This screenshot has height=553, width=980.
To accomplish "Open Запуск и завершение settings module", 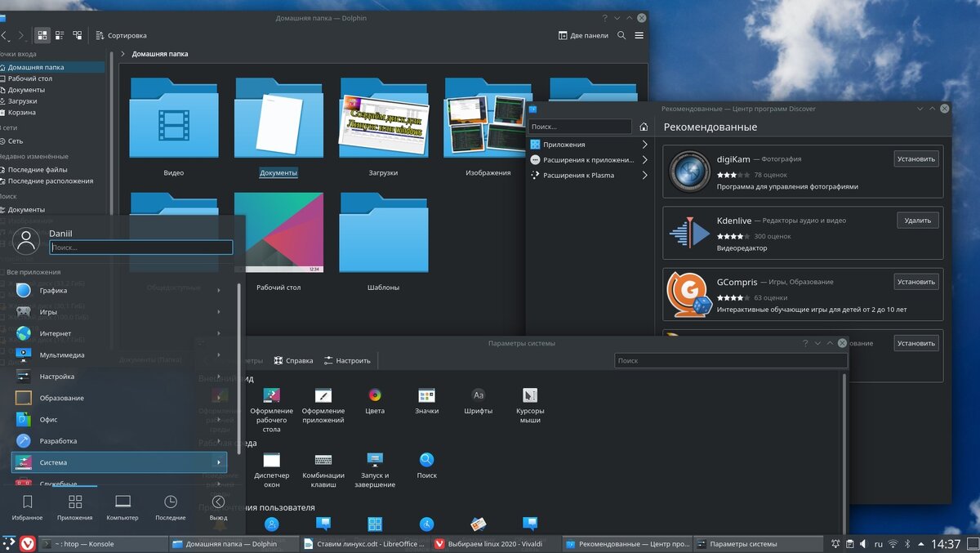I will 375,469.
